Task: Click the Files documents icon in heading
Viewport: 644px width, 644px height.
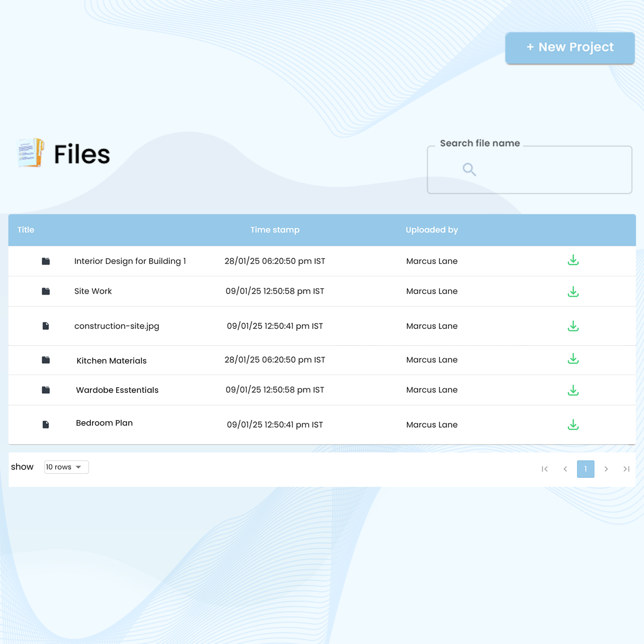Action: (x=31, y=153)
